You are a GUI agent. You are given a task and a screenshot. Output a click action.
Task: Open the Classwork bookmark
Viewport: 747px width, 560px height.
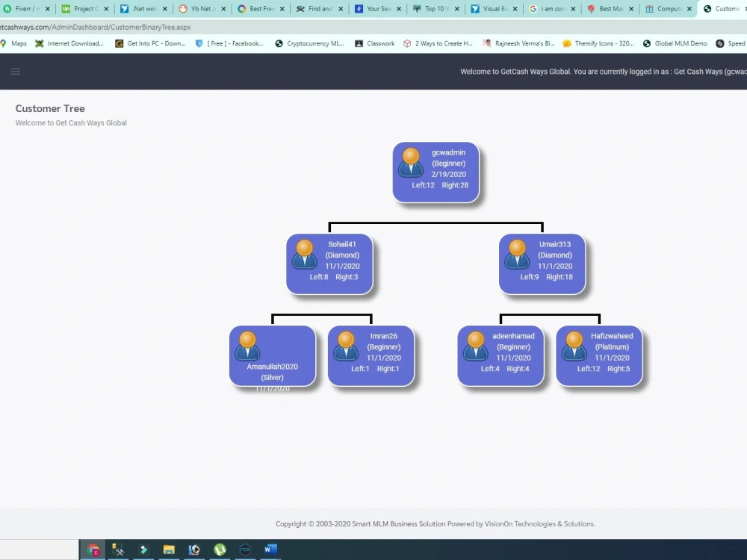click(375, 43)
